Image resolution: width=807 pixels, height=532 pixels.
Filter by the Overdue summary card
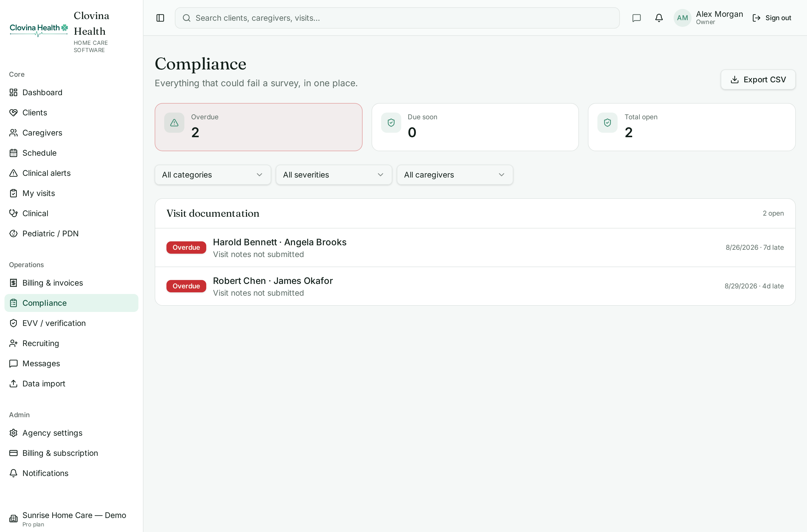tap(258, 127)
